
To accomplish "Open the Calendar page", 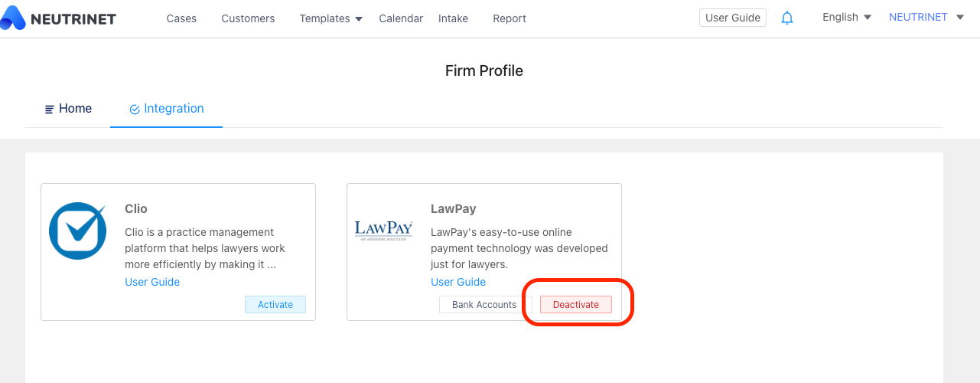I will (x=401, y=18).
